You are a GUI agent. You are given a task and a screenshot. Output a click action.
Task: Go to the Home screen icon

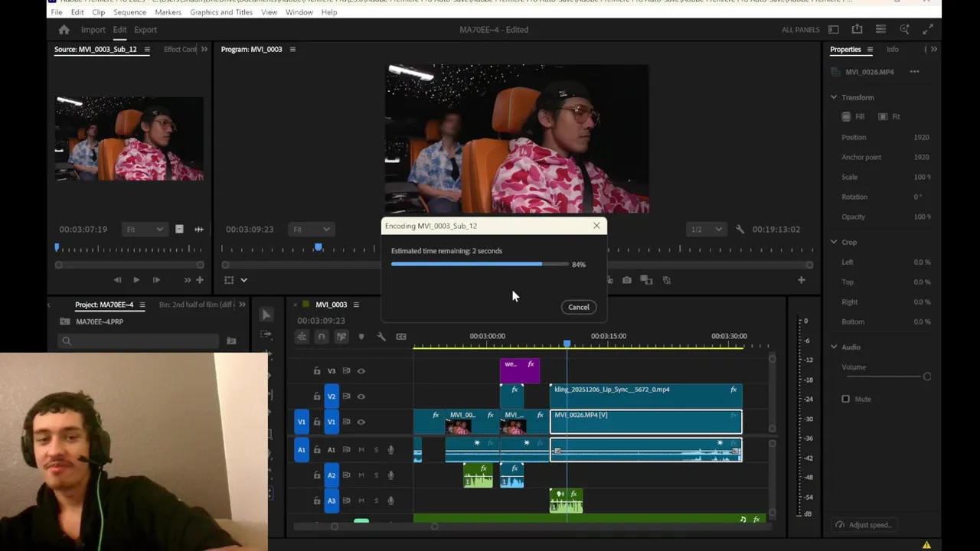click(x=64, y=30)
